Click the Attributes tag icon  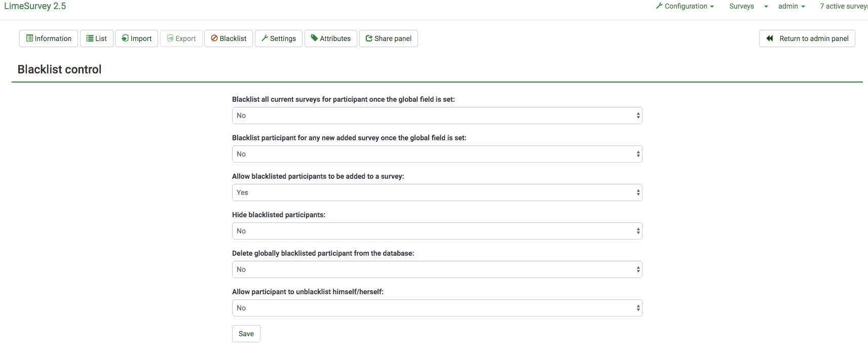pyautogui.click(x=314, y=38)
